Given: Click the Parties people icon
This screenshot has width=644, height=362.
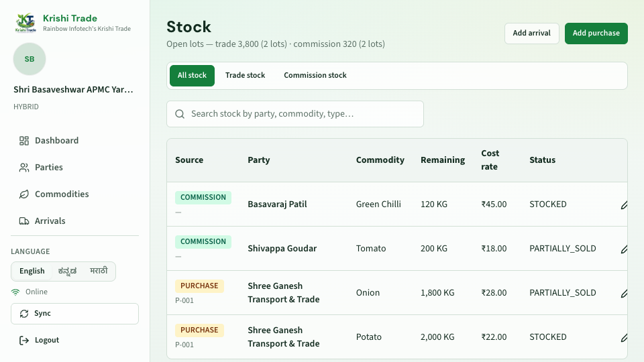Looking at the screenshot, I should [24, 168].
